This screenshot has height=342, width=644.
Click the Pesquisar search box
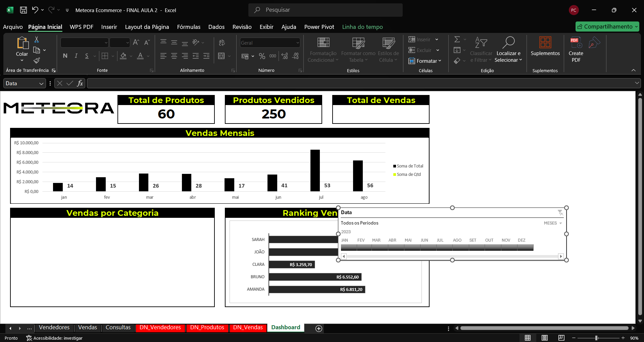coord(326,10)
